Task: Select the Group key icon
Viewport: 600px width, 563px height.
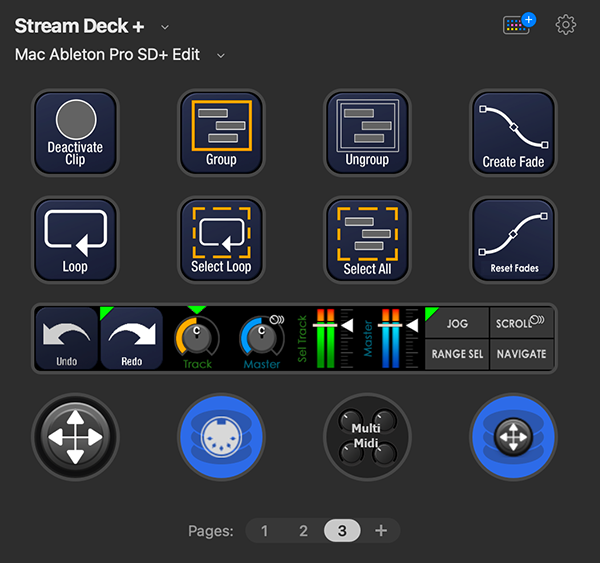Action: [x=221, y=132]
